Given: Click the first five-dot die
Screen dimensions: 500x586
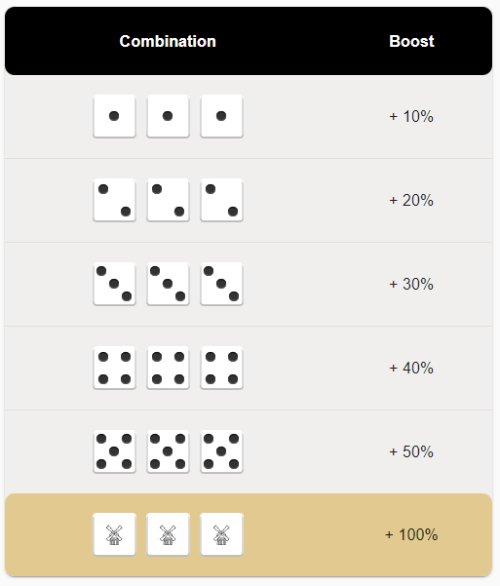Looking at the screenshot, I should 114,452.
